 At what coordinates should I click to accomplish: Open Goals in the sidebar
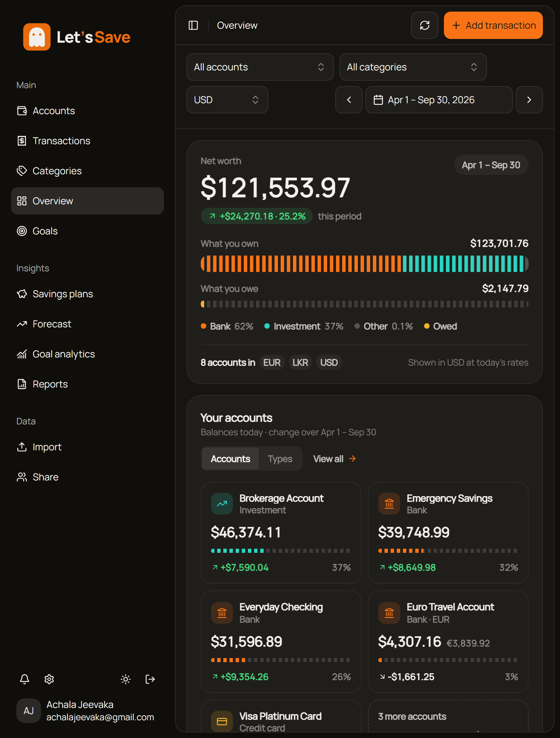coord(87,231)
